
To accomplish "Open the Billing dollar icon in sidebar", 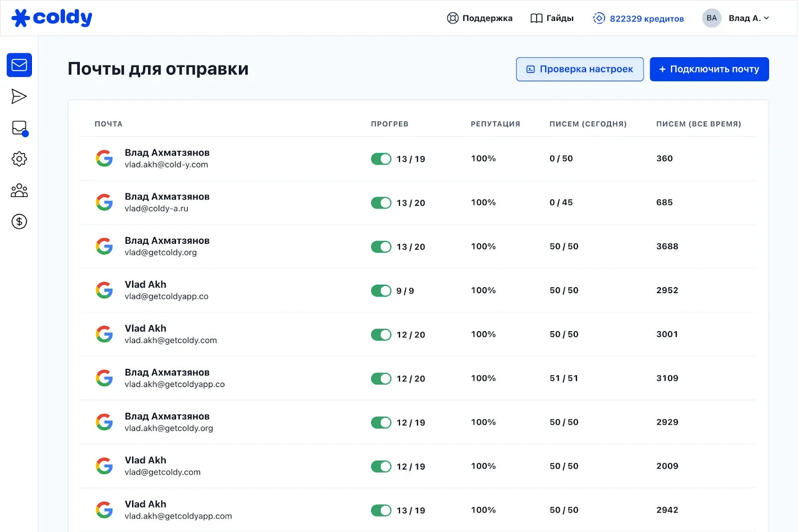I will [x=18, y=221].
